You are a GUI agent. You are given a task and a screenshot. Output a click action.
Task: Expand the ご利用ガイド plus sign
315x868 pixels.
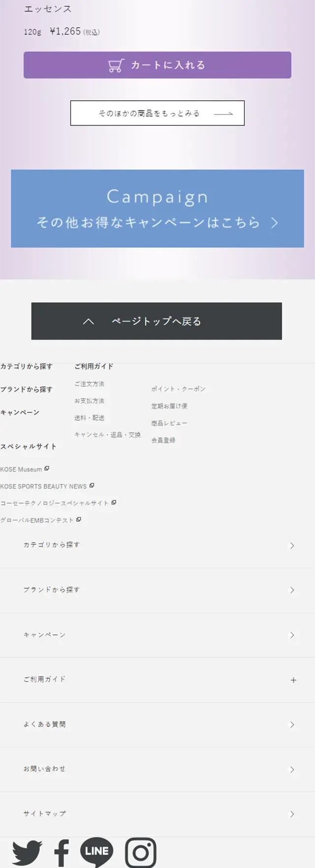click(293, 680)
